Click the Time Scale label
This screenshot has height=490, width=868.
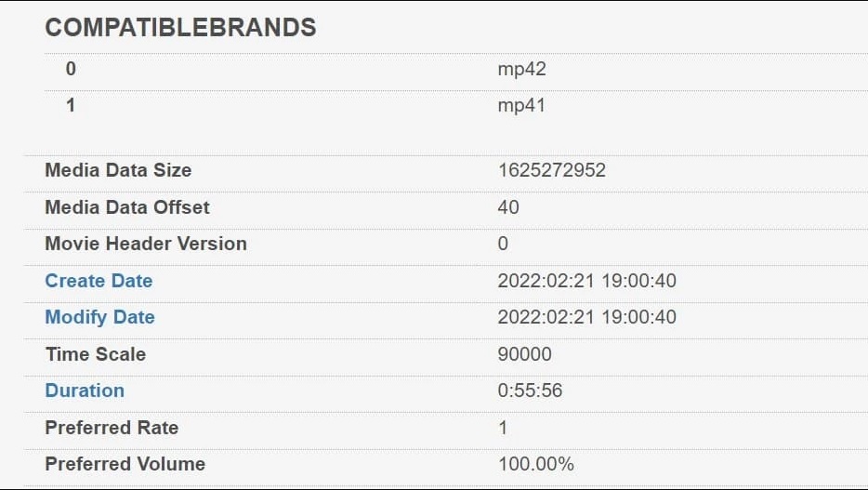95,354
